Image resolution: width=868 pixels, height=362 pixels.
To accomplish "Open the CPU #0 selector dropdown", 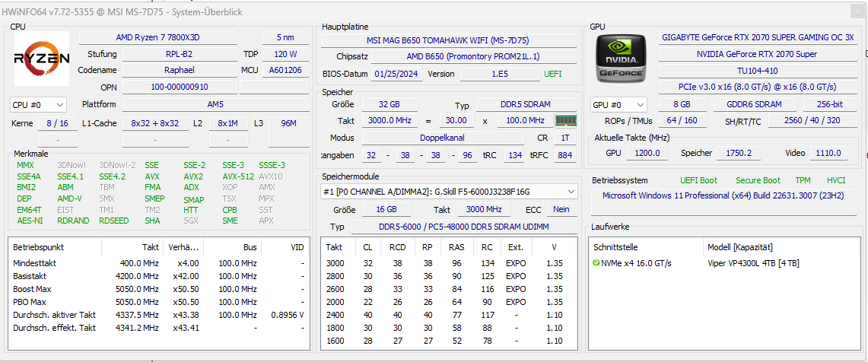I will (x=38, y=105).
